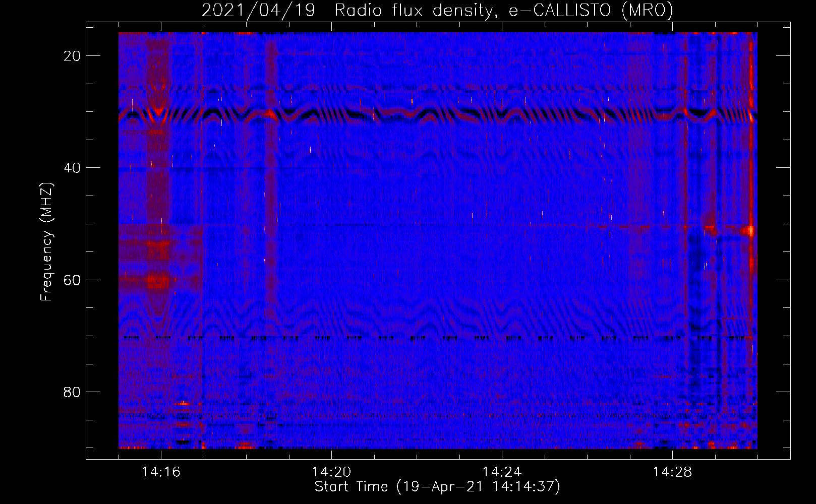The image size is (816, 504).
Task: Click the 14:24 time tick label
Action: click(502, 472)
